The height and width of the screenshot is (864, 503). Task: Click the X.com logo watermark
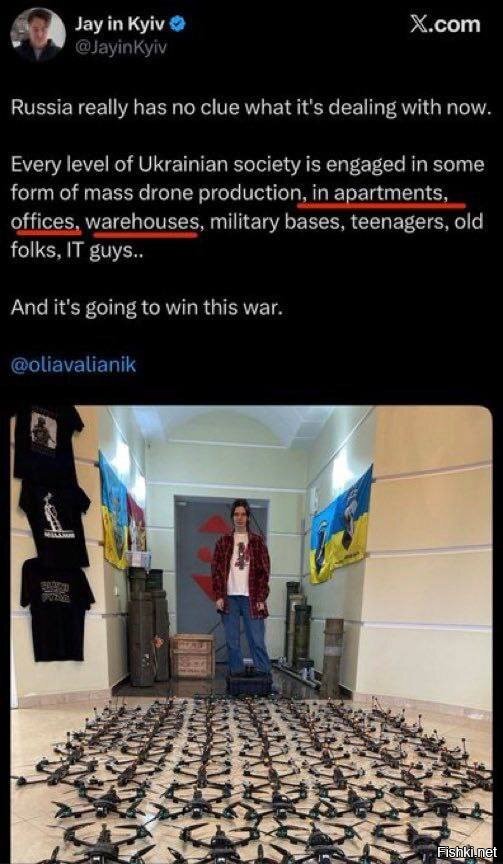click(x=445, y=25)
